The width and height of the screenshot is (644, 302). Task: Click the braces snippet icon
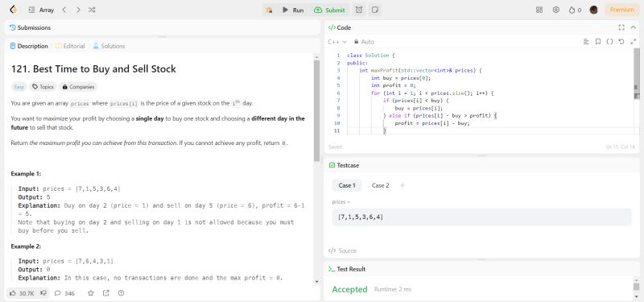(609, 42)
